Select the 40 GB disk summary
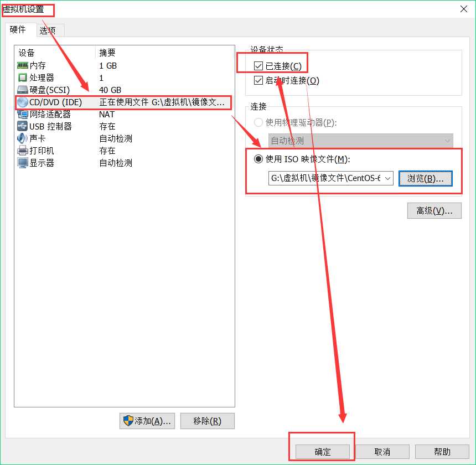This screenshot has width=476, height=465. [110, 90]
